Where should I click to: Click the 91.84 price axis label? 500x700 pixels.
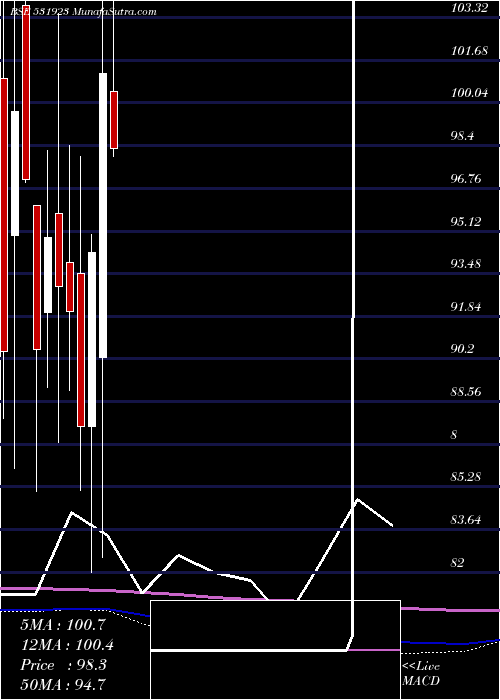coord(466,307)
